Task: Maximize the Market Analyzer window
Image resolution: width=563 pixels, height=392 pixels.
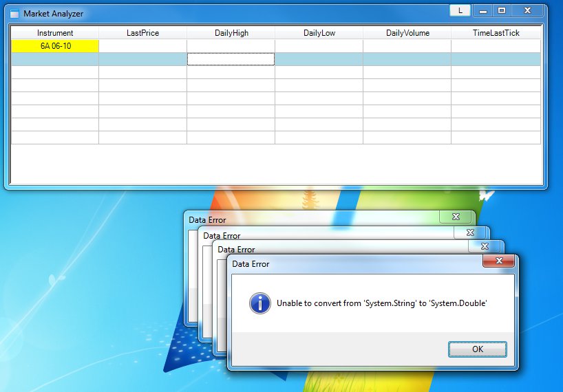Action: coord(502,11)
